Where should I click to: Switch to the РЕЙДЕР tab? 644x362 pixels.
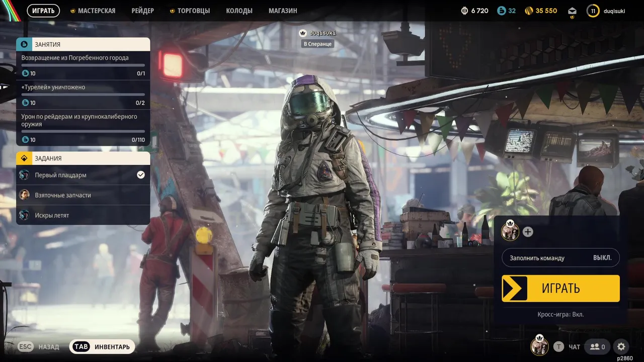pyautogui.click(x=143, y=11)
